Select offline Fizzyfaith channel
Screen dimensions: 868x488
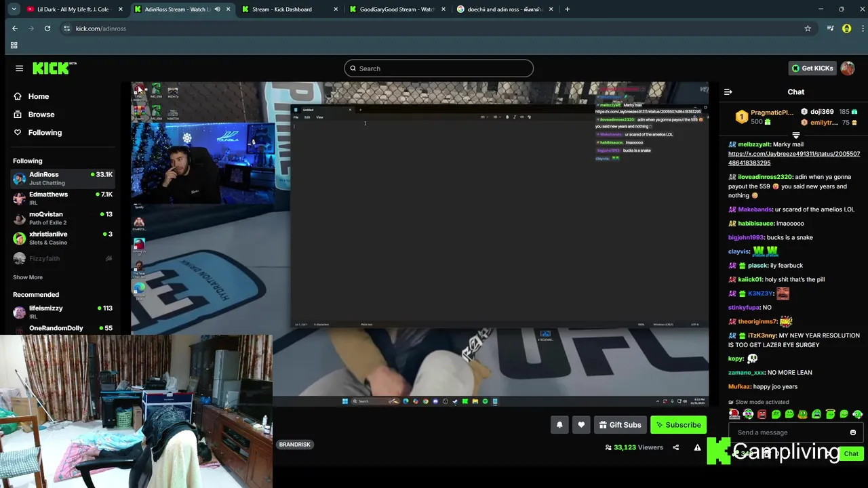tap(62, 258)
